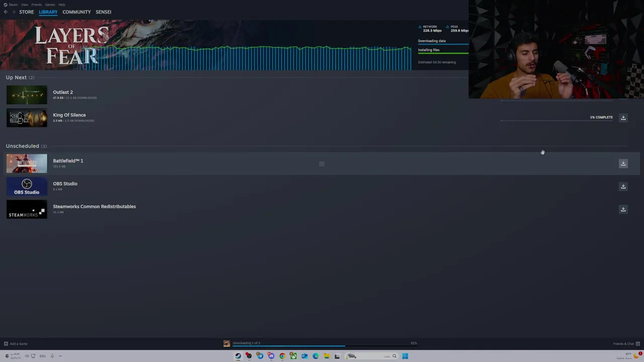Click the Steam logo icon in menu bar
The width and height of the screenshot is (644, 362).
6,5
